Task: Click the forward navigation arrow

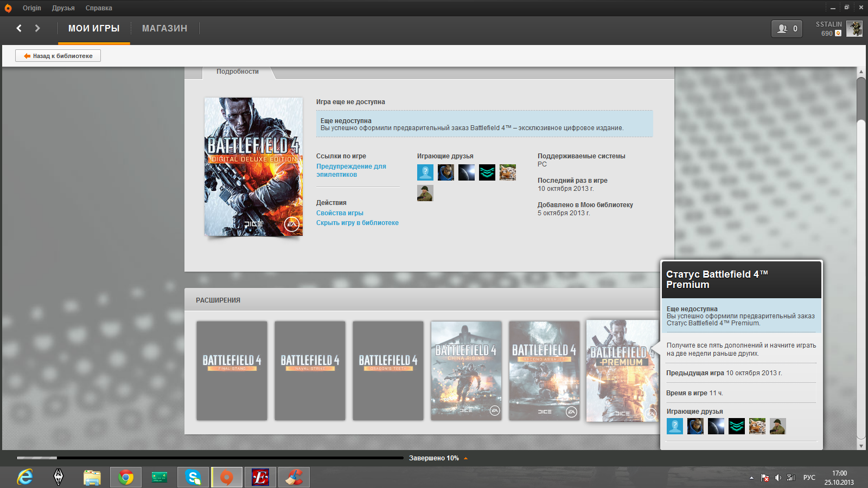Action: pos(37,28)
